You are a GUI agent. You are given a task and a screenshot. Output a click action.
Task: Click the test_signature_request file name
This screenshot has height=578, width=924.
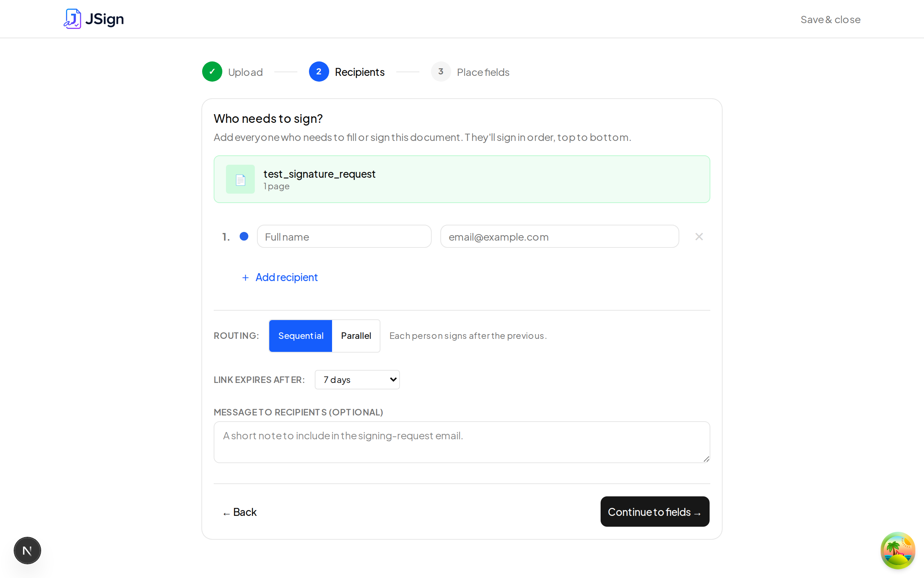tap(319, 174)
